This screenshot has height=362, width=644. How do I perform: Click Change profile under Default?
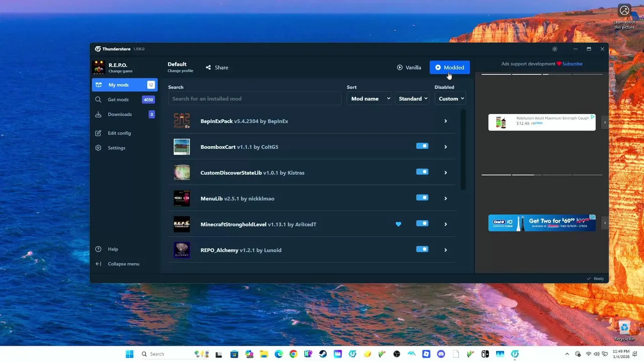181,71
